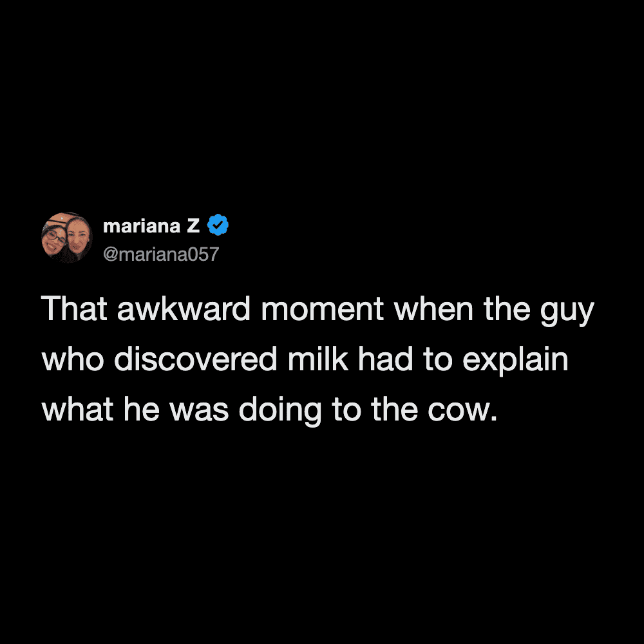The image size is (644, 644).
Task: Click the word "guy" in the first line
Action: click(x=567, y=312)
